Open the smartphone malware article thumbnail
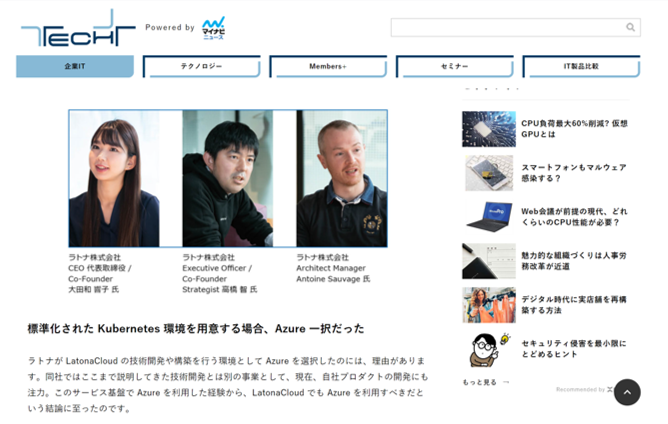The image size is (668, 424). click(488, 173)
